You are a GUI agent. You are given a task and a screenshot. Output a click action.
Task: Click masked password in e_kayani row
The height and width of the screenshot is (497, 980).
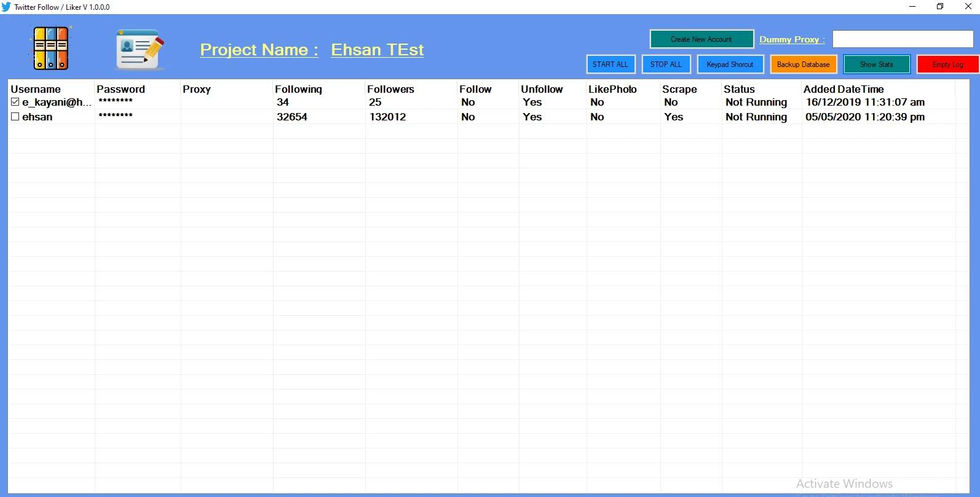(x=116, y=101)
